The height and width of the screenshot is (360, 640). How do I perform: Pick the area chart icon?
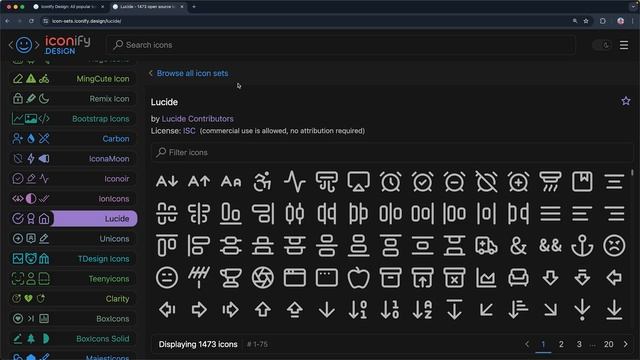pyautogui.click(x=487, y=278)
